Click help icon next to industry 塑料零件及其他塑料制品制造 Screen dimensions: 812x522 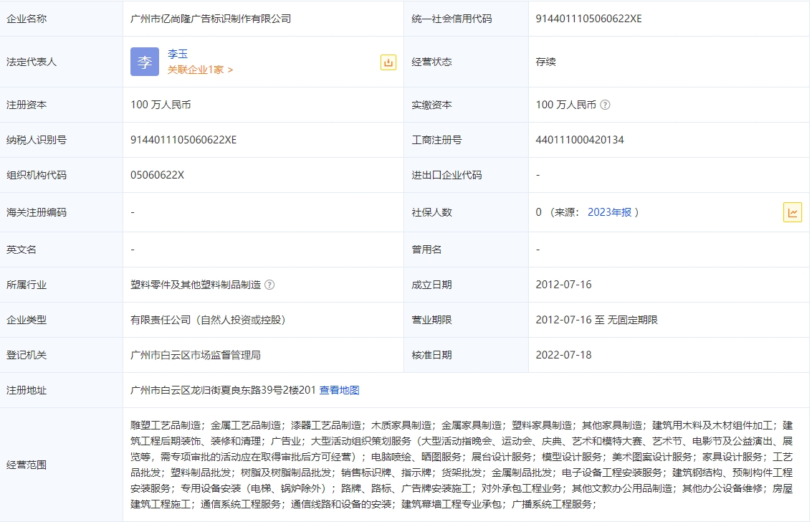(269, 285)
